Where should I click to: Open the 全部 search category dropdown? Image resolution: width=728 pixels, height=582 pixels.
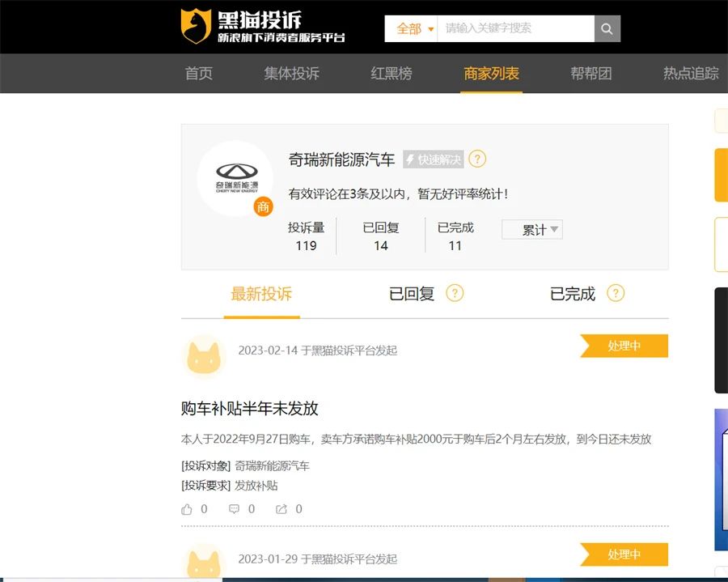click(415, 29)
